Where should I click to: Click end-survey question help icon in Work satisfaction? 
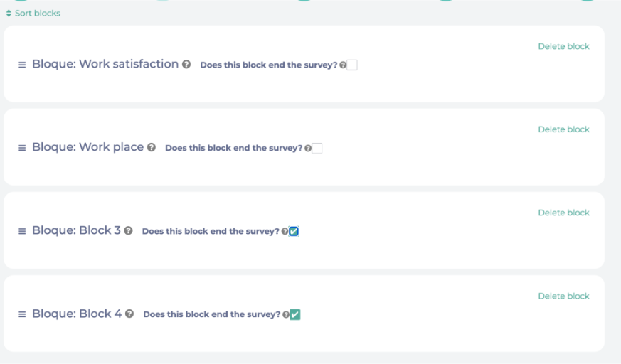coord(343,65)
